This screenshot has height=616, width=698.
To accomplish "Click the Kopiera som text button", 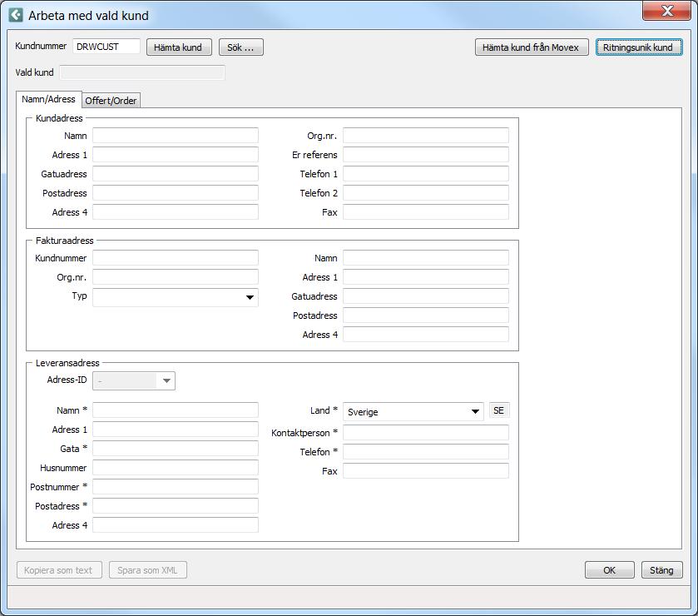I will pyautogui.click(x=59, y=570).
